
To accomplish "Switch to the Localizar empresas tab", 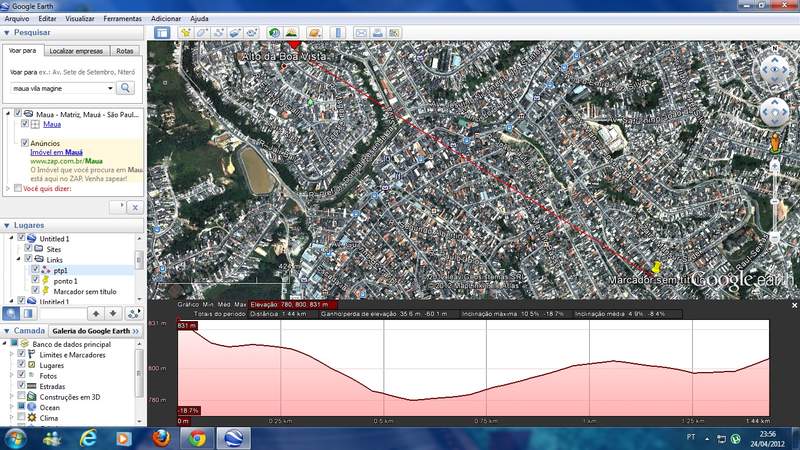I will pyautogui.click(x=75, y=50).
